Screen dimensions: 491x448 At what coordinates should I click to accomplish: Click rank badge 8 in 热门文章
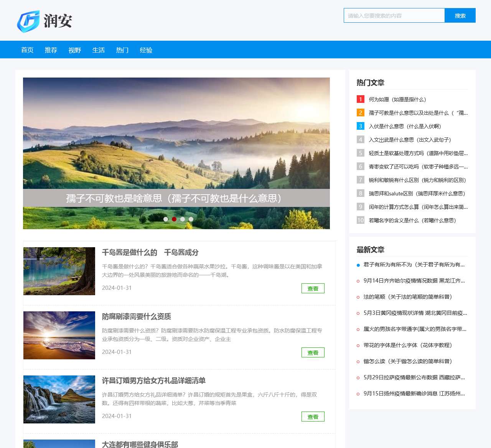[x=361, y=193]
